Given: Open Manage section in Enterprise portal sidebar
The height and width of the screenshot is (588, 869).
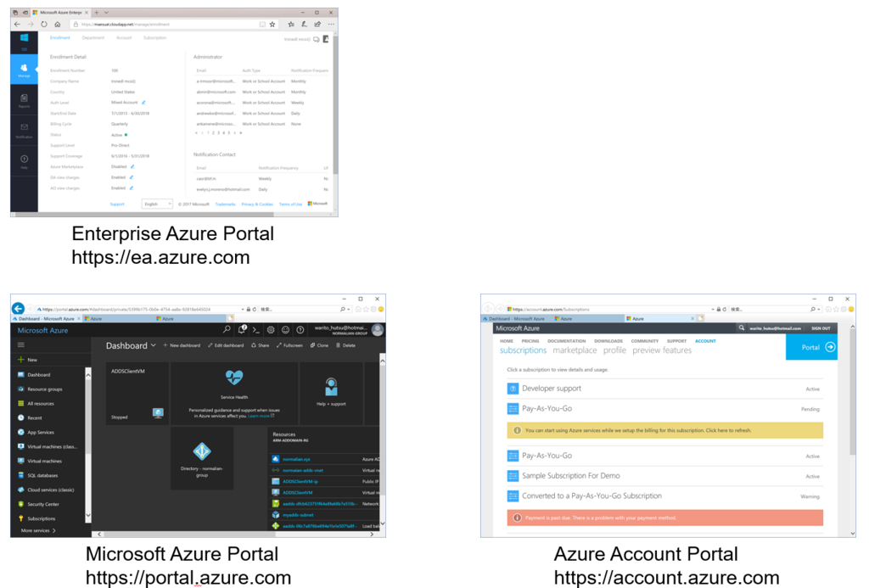Looking at the screenshot, I should click(24, 70).
